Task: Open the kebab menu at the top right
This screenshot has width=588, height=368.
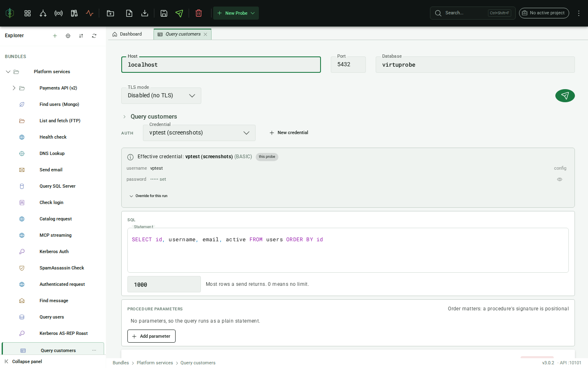Action: (579, 13)
